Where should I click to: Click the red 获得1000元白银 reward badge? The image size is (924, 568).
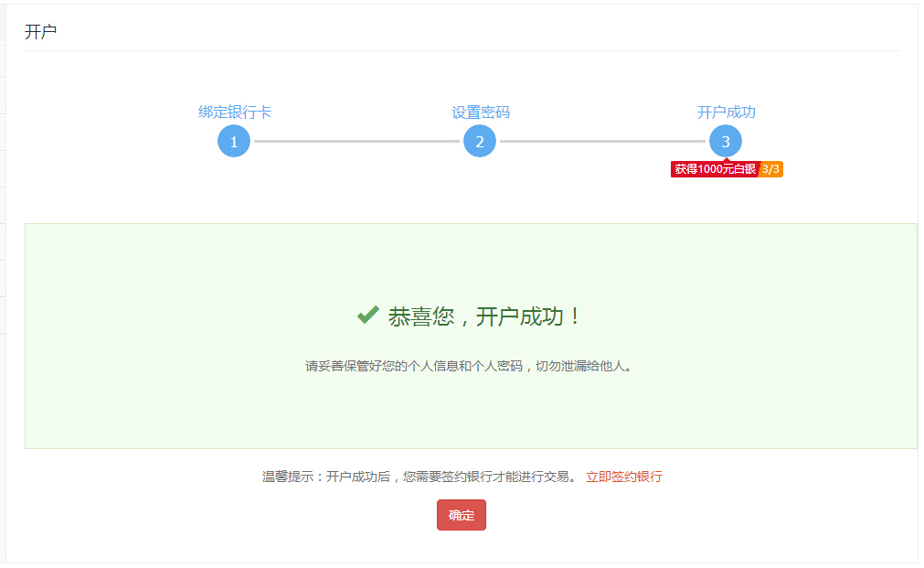point(713,168)
